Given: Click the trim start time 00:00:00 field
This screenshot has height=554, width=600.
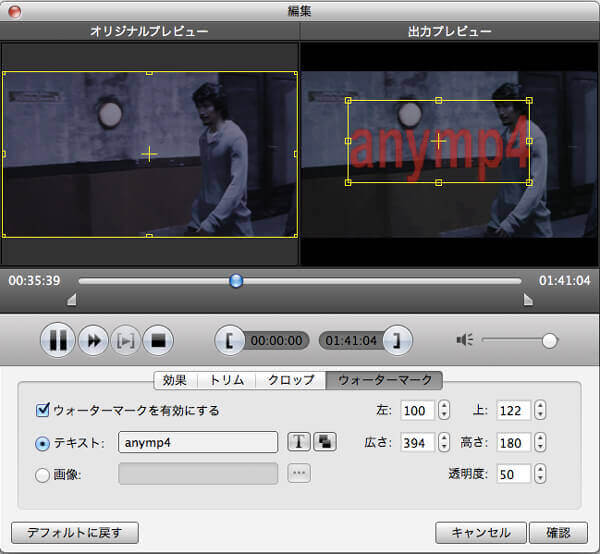Looking at the screenshot, I should tap(276, 341).
